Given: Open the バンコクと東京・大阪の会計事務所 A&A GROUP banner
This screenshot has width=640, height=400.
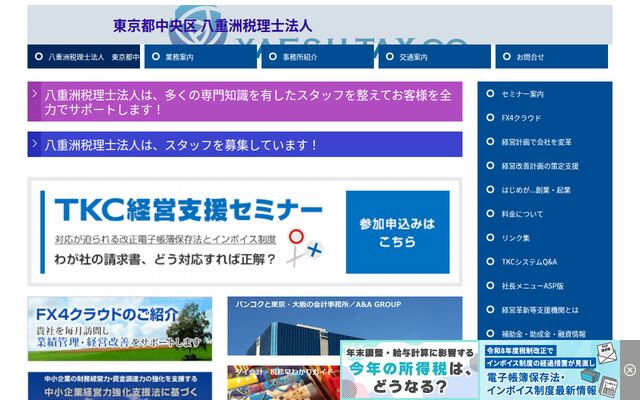Looking at the screenshot, I should pyautogui.click(x=345, y=326).
